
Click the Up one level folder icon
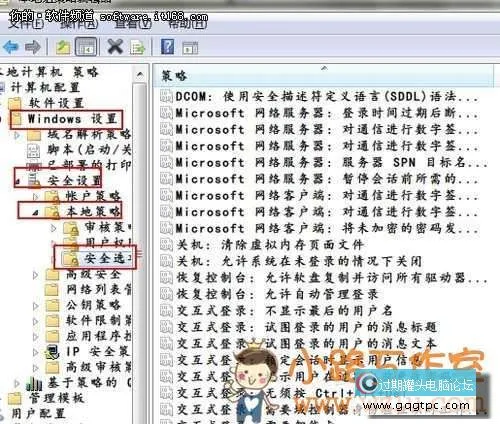(63, 47)
